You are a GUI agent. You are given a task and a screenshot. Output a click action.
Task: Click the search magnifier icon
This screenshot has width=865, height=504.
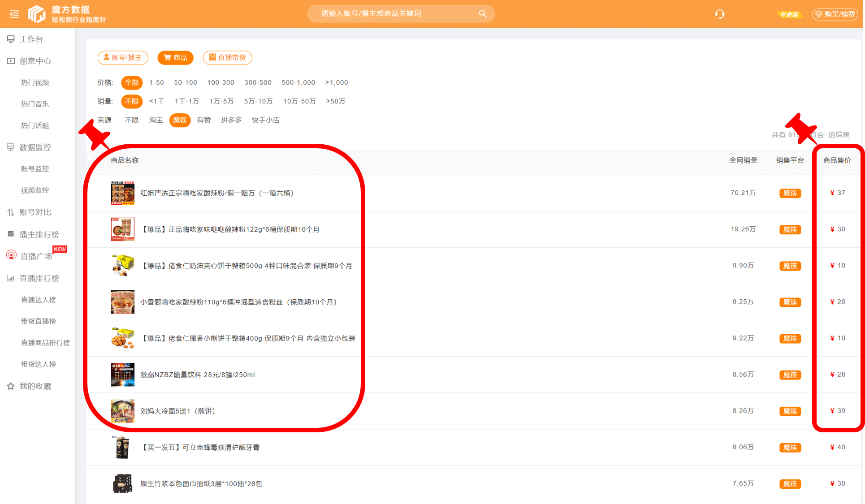(483, 14)
